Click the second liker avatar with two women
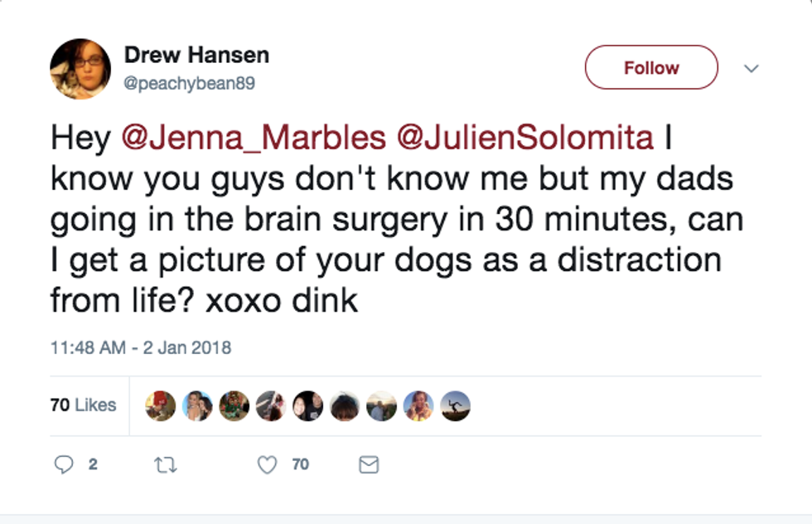The image size is (812, 524). click(197, 406)
